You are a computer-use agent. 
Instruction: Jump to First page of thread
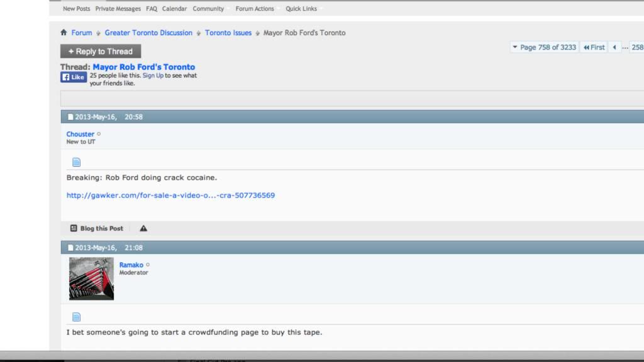(594, 47)
